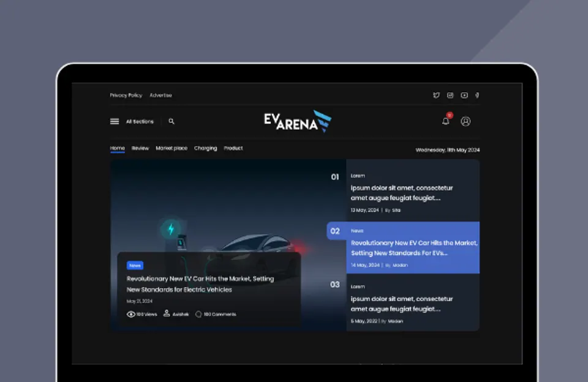
Task: Click 100 Comments text
Action: click(x=220, y=314)
